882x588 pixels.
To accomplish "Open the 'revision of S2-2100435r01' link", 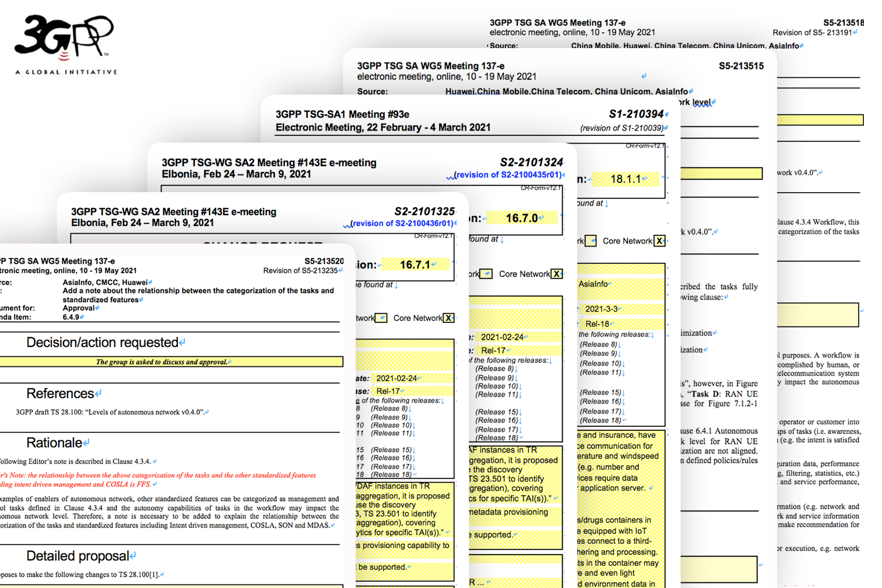I will click(x=508, y=175).
